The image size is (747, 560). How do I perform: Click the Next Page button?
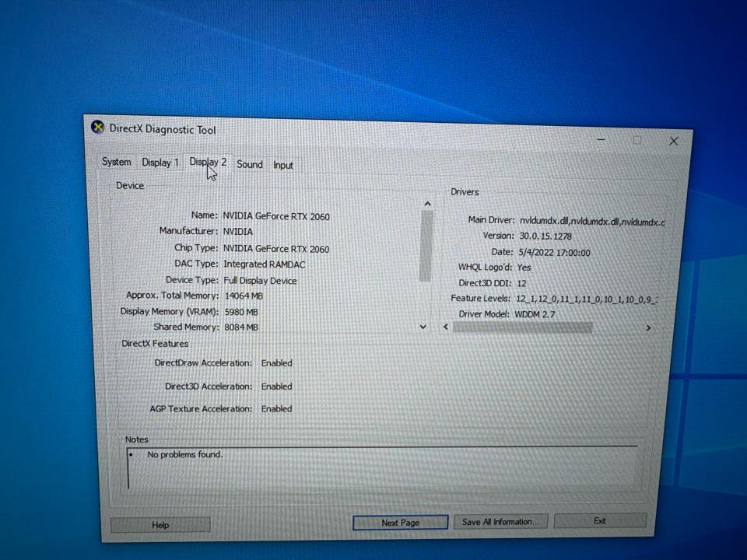coord(400,523)
